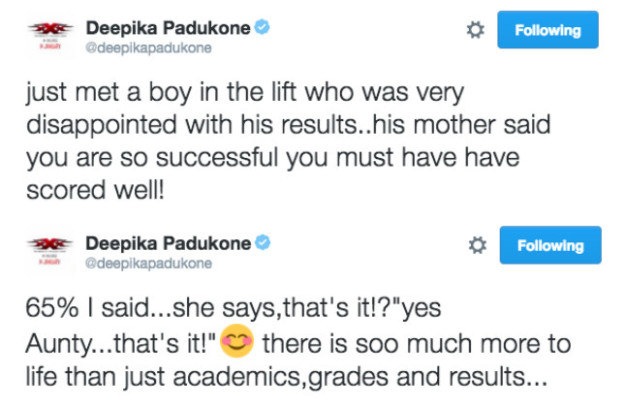Image resolution: width=625 pixels, height=407 pixels.
Task: Click first tweet text about the lift
Action: point(288,141)
